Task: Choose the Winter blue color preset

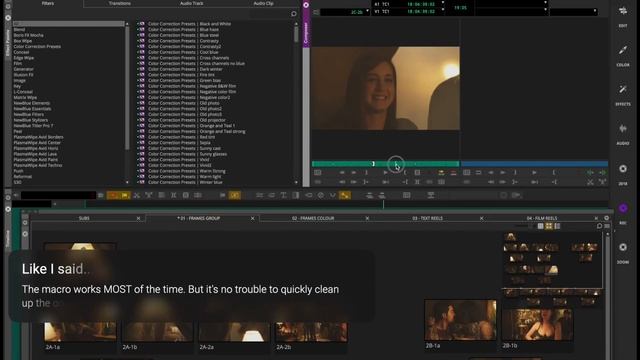Action: click(185, 182)
